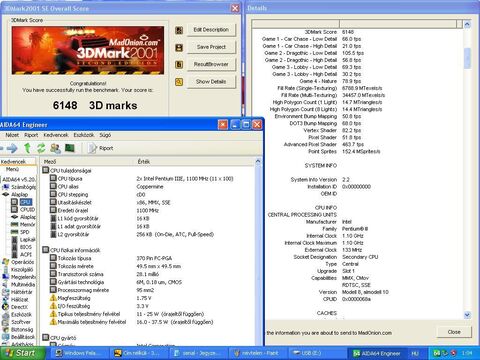Select the Háttértár tree item

pyautogui.click(x=18, y=292)
